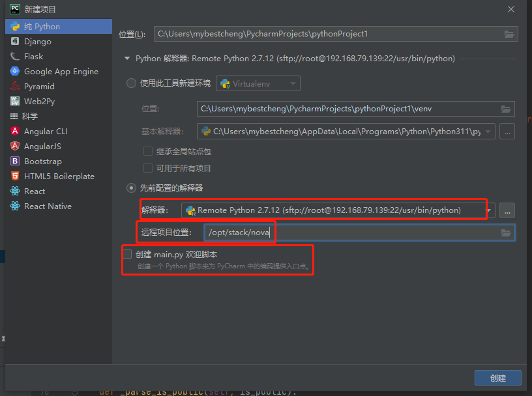The image size is (532, 396).
Task: Open the Remote Python 解释器 dropdown
Action: [x=338, y=210]
